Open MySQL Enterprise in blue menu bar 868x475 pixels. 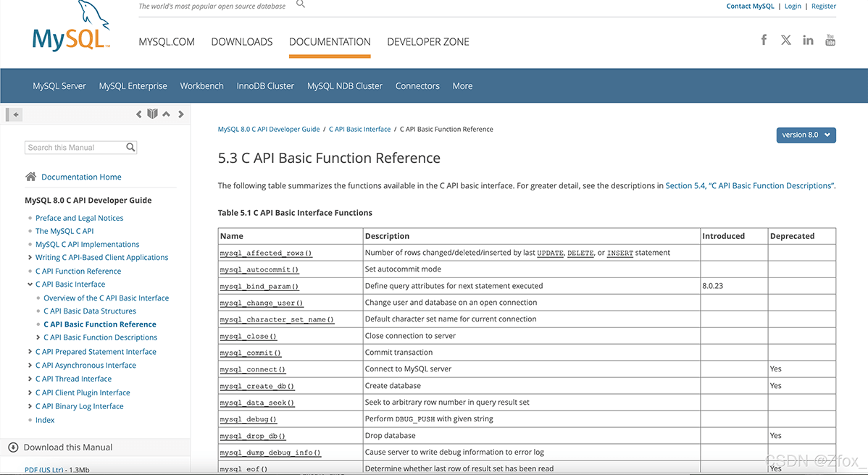(133, 85)
